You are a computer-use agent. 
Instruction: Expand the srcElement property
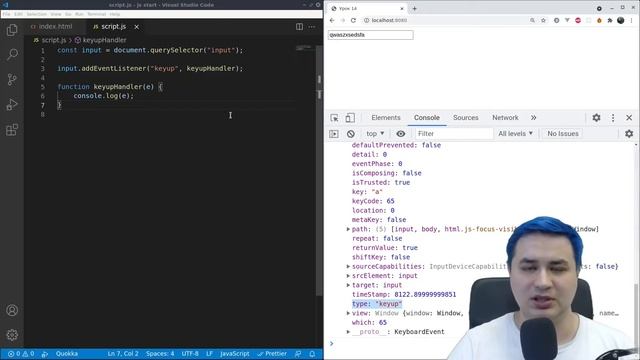click(x=348, y=276)
